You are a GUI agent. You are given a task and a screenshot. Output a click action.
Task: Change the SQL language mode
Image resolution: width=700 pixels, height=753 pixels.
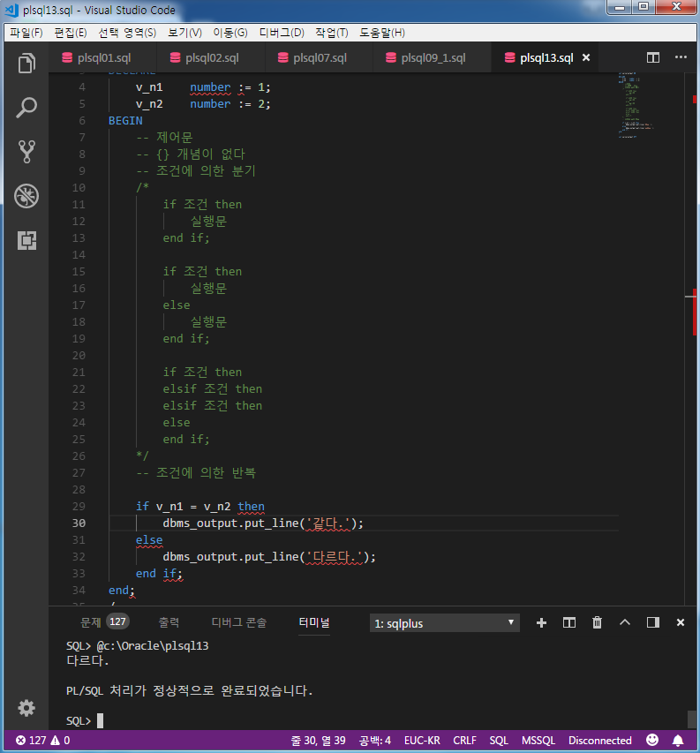point(499,741)
